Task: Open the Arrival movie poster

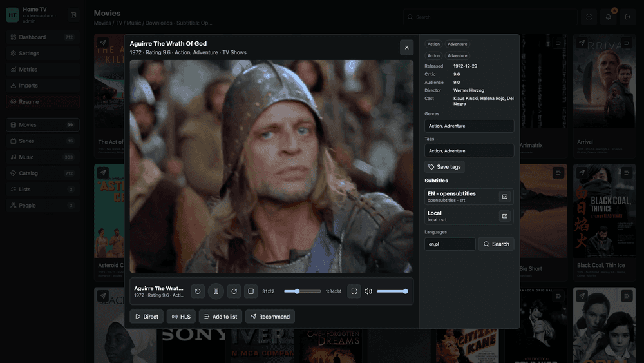Action: [604, 81]
